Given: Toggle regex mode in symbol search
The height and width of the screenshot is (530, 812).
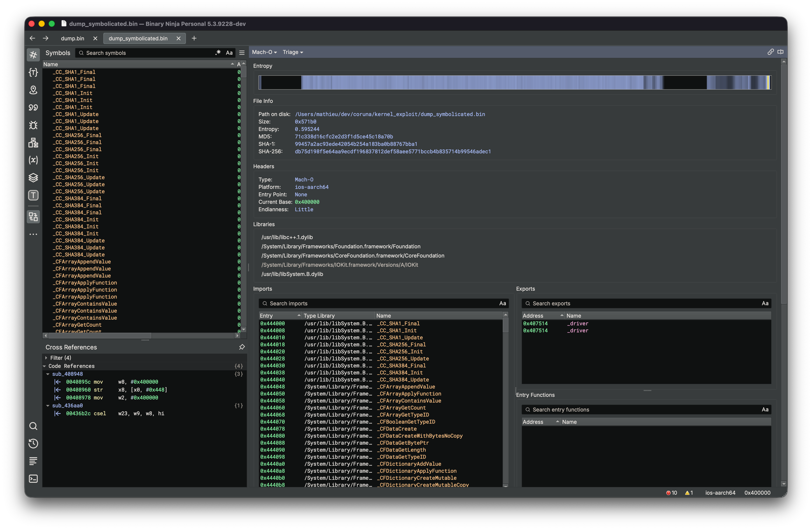Looking at the screenshot, I should point(218,53).
